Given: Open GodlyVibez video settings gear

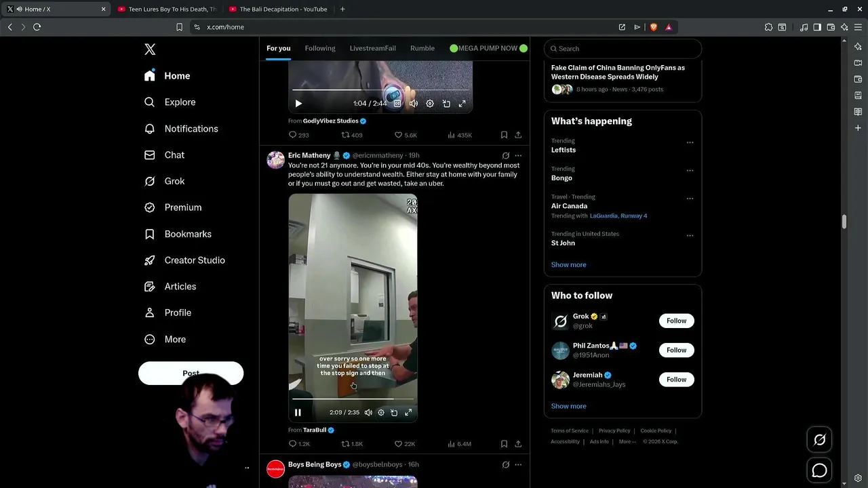Looking at the screenshot, I should click(x=430, y=104).
